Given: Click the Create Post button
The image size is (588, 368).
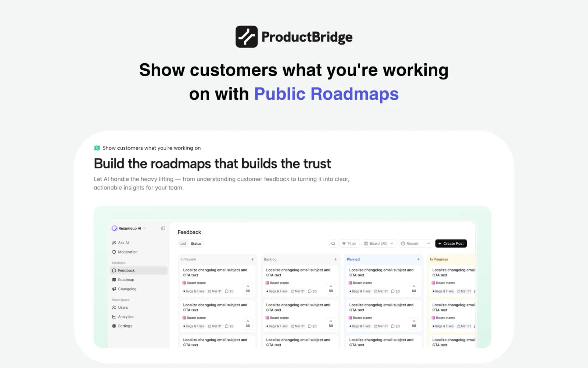Looking at the screenshot, I should click(451, 243).
